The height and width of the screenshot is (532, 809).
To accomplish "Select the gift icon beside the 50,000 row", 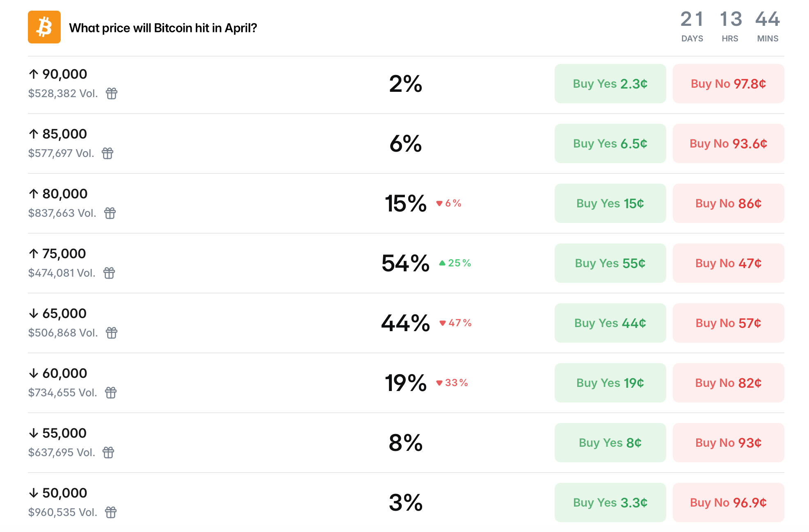I will pos(112,512).
